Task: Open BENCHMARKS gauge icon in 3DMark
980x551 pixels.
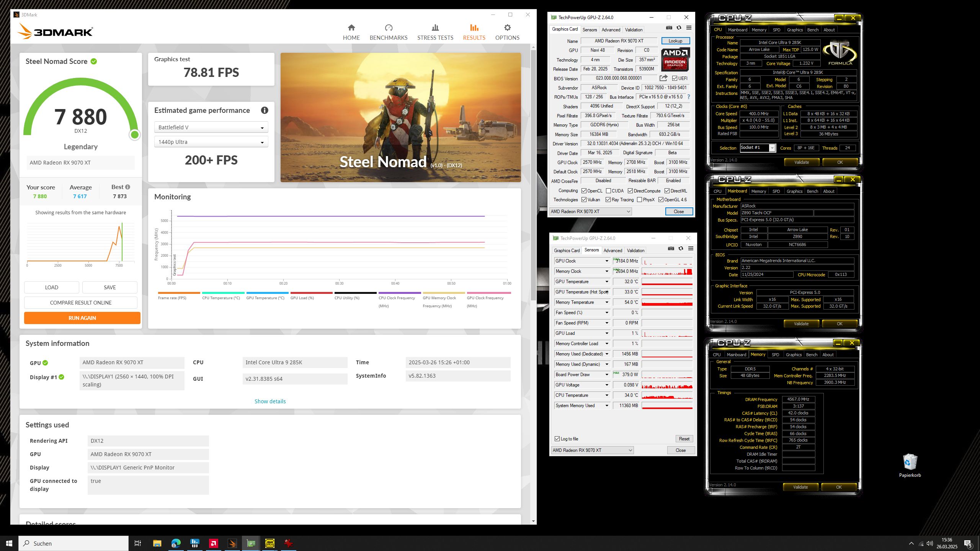Action: point(389,28)
